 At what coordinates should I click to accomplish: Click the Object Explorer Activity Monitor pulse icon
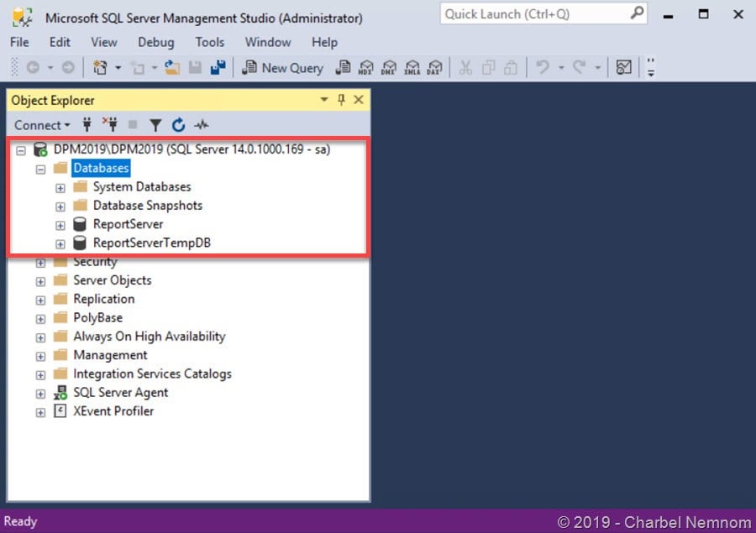(x=202, y=125)
